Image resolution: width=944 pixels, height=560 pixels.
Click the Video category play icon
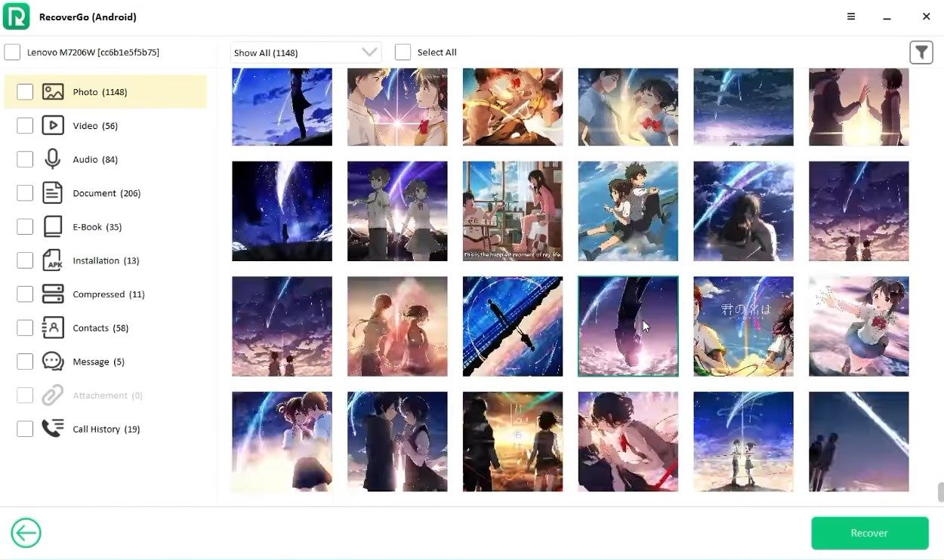pos(53,125)
